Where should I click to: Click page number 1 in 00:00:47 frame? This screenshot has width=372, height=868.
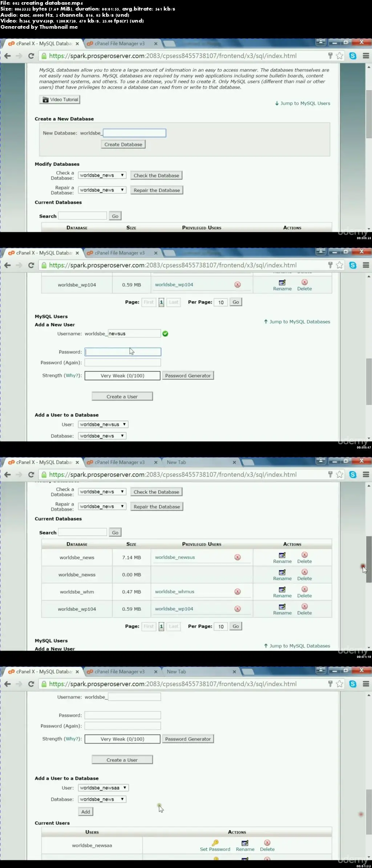pyautogui.click(x=161, y=302)
